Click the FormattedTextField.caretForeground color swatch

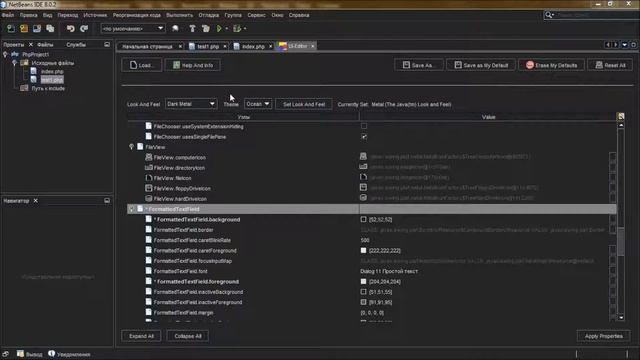tap(363, 250)
